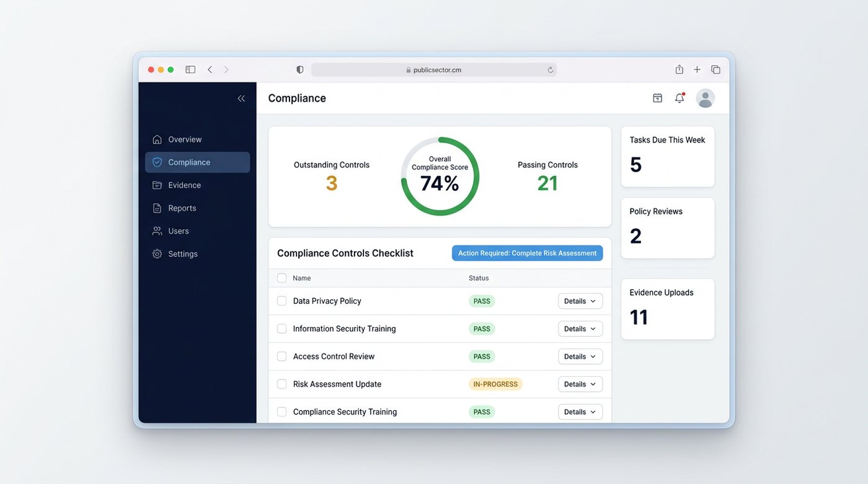Open the Overview sidebar menu item
The image size is (868, 484).
tap(198, 139)
